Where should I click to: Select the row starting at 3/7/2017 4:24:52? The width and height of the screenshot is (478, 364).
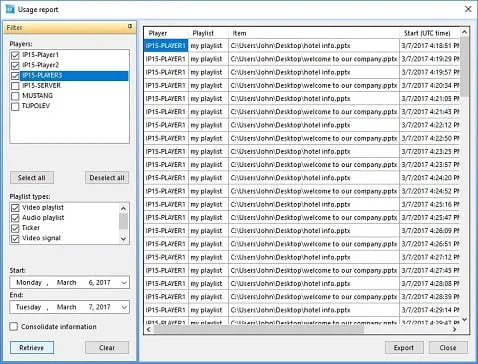pos(302,191)
